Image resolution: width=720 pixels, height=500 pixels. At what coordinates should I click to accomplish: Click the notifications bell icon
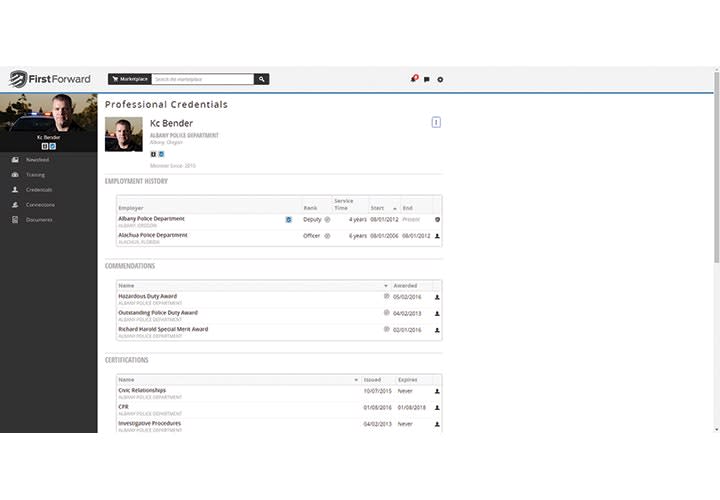pyautogui.click(x=413, y=79)
